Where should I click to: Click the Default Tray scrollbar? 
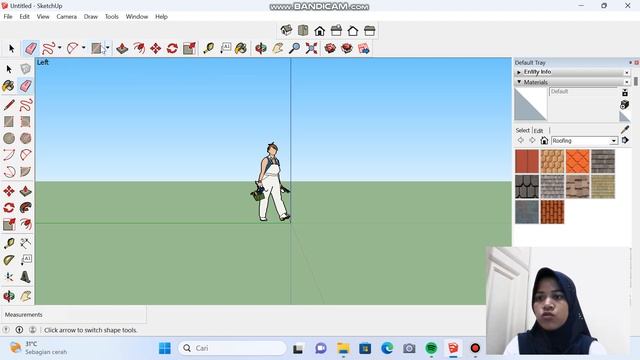[636, 81]
